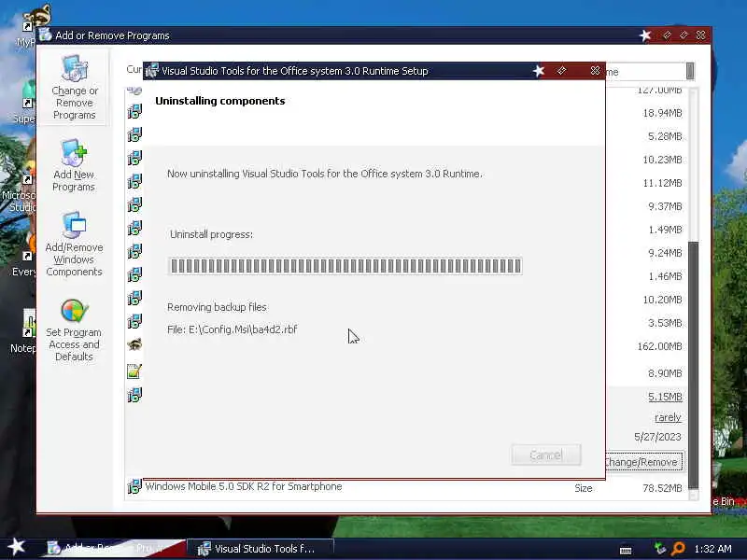747x560 pixels.
Task: Open Change or Remove Programs panel
Action: pos(75,88)
